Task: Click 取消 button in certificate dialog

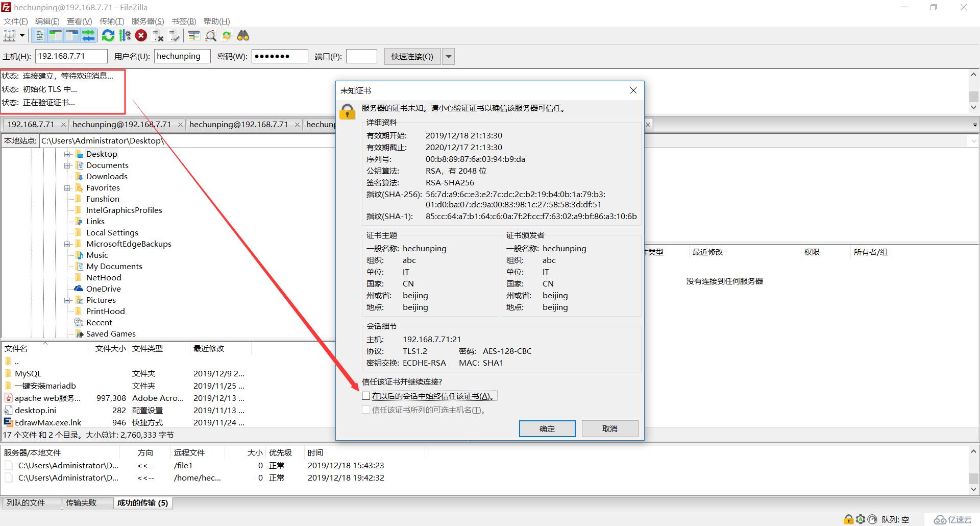Action: point(610,429)
